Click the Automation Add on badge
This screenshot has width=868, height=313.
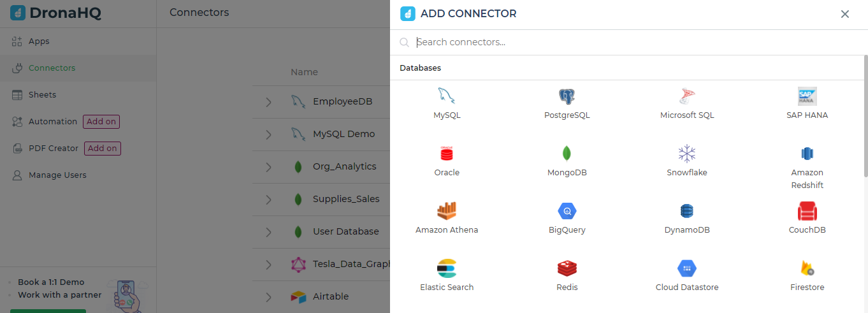[x=101, y=122]
